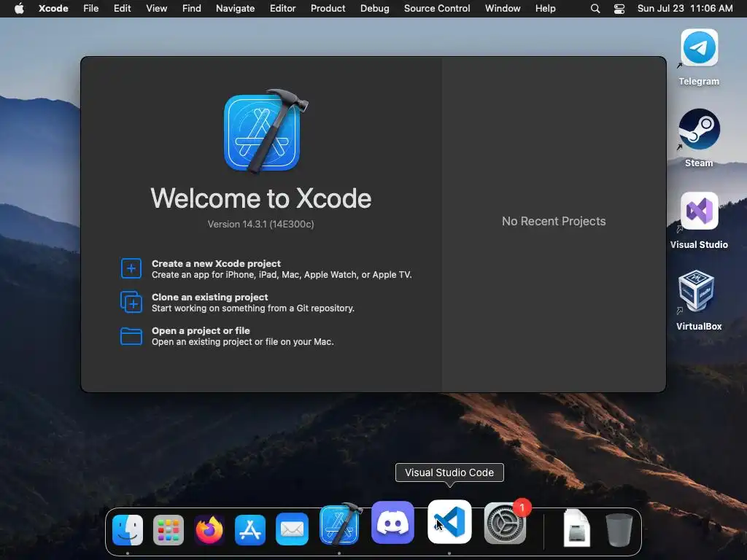Click the red notification badge on System Settings
Viewport: 747px width, 560px height.
tap(522, 507)
